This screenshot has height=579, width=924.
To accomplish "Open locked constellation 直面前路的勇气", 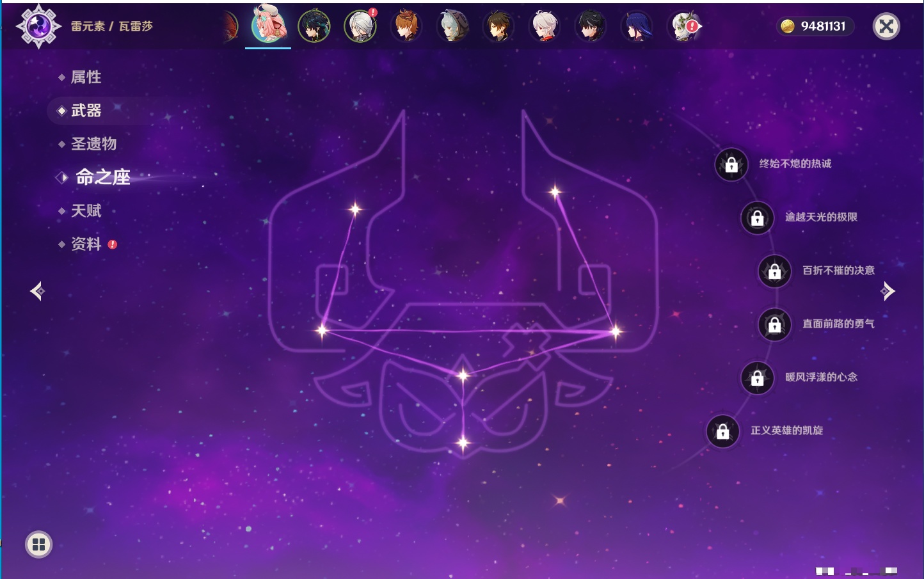I will (775, 324).
